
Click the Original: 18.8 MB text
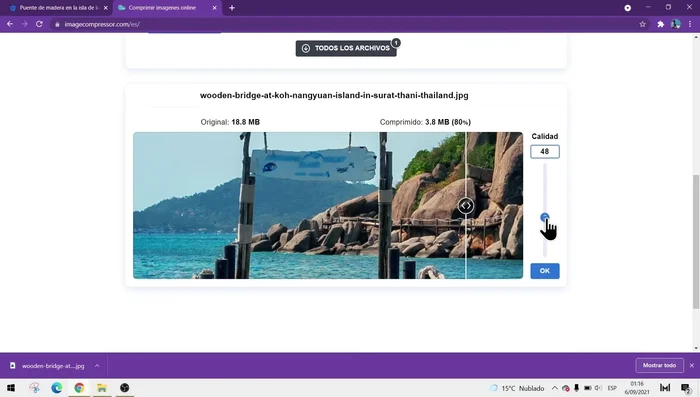[x=230, y=122]
